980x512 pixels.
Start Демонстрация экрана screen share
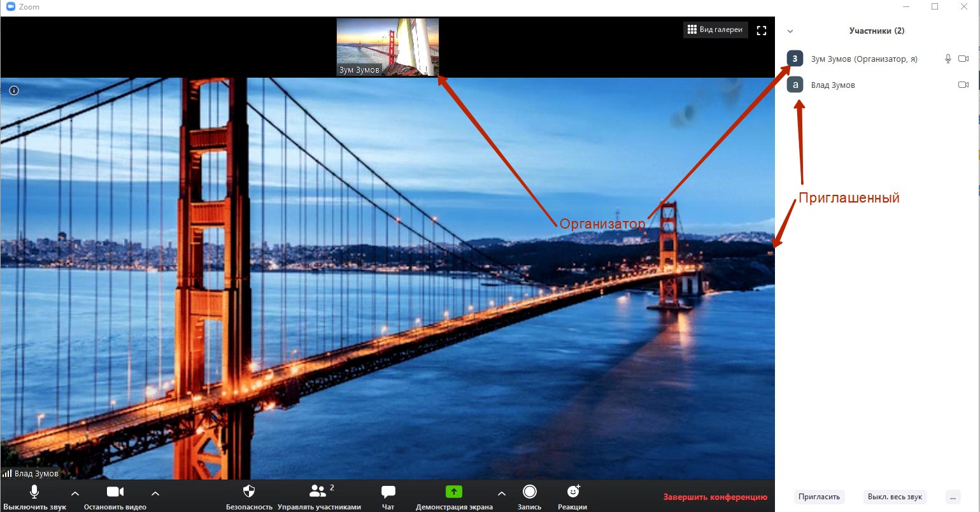[x=454, y=497]
